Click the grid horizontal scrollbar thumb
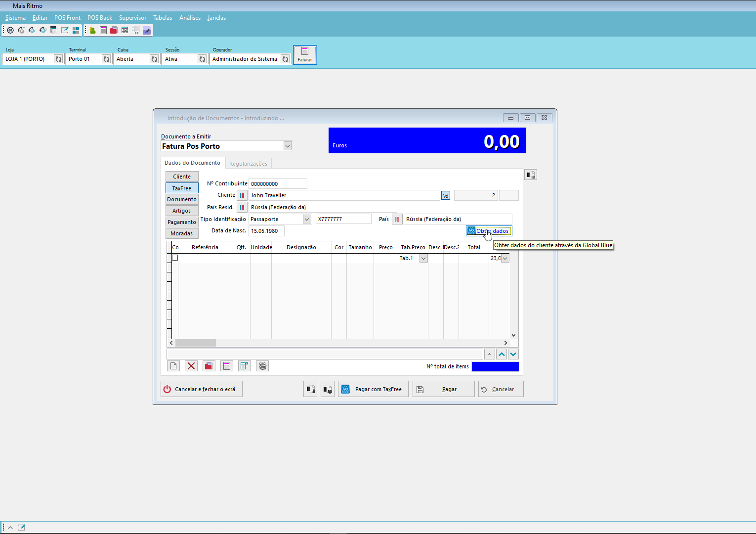Viewport: 756px width, 534px height. point(196,343)
